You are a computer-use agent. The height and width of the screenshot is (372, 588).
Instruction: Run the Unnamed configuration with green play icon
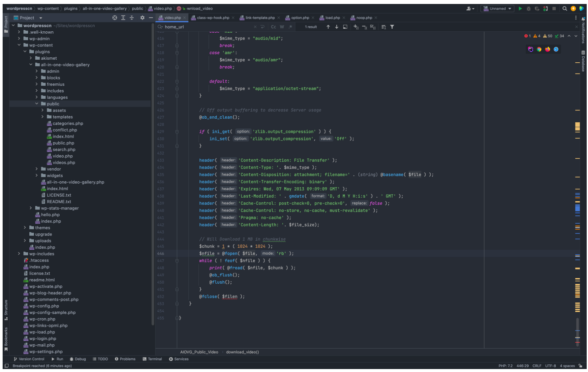[x=520, y=9]
